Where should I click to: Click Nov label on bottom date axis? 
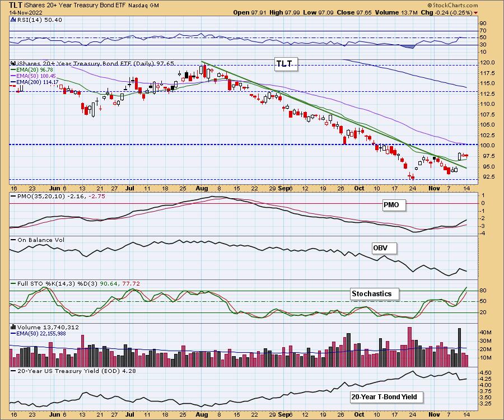pyautogui.click(x=434, y=414)
